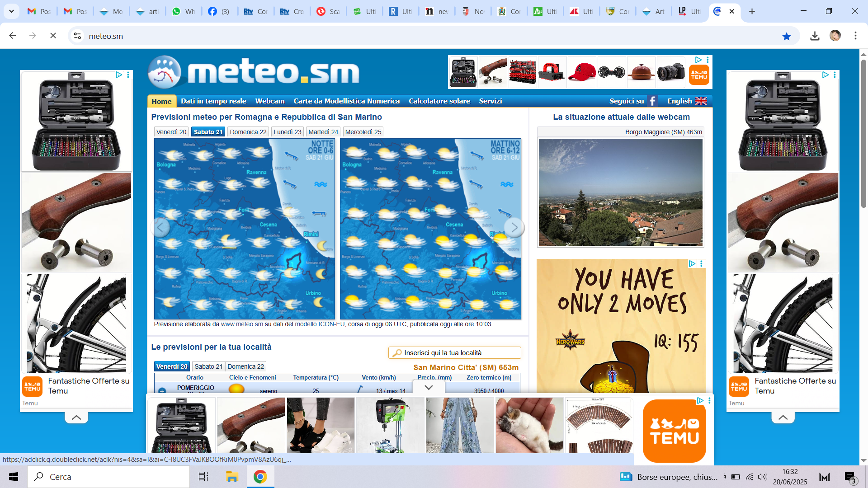Click the Chrome taskbar icon
This screenshot has width=868, height=488.
tap(260, 477)
